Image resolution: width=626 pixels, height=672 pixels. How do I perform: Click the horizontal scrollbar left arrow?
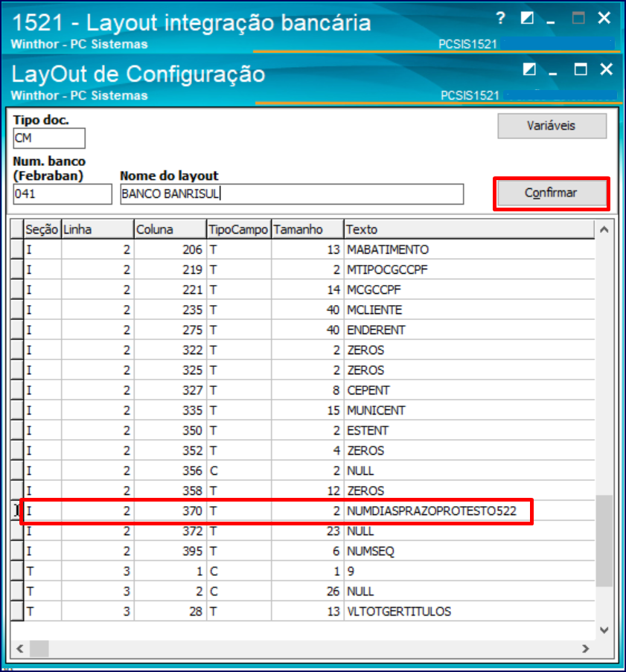[x=19, y=649]
